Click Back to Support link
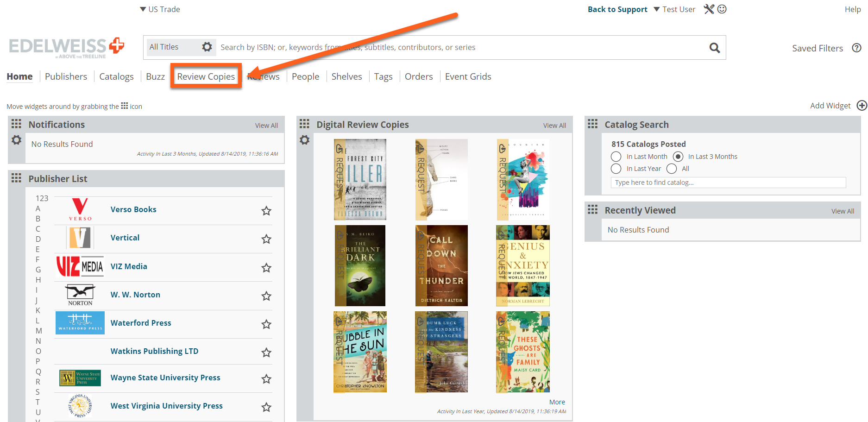This screenshot has height=422, width=868. click(617, 9)
